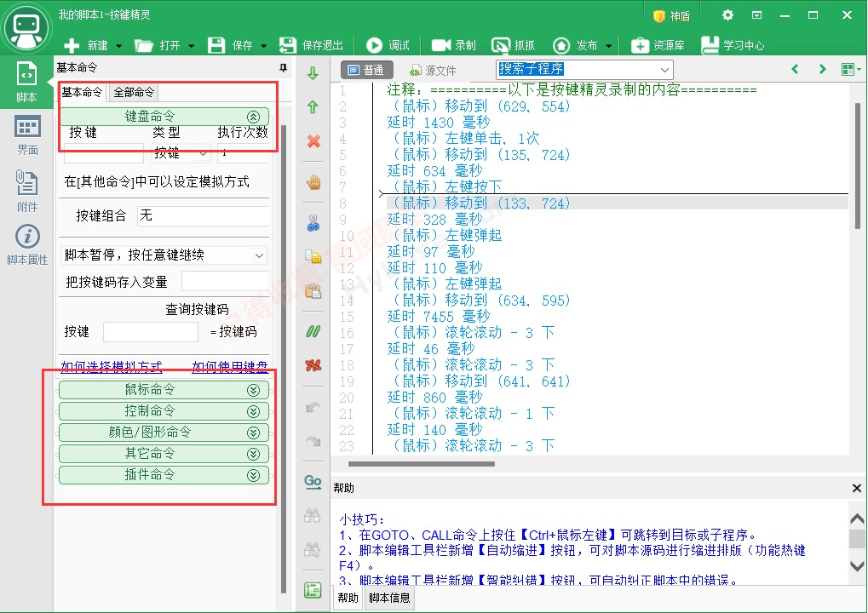
Task: Start 调试 (Debug) play button
Action: point(374,45)
